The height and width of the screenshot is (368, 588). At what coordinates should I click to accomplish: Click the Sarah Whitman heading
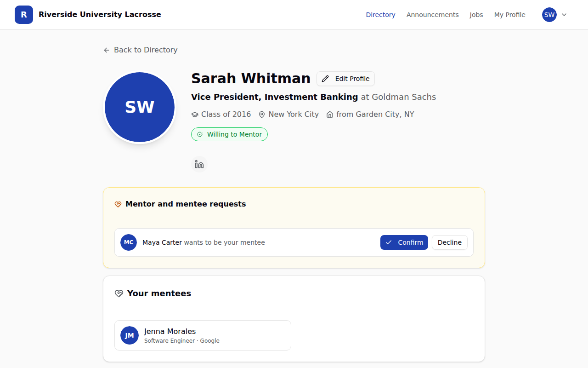point(251,78)
